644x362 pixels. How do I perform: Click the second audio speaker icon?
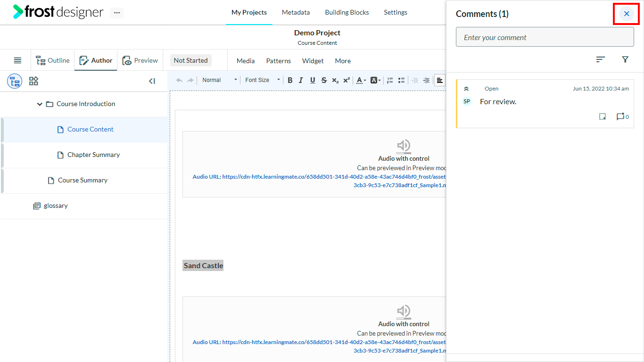click(404, 312)
